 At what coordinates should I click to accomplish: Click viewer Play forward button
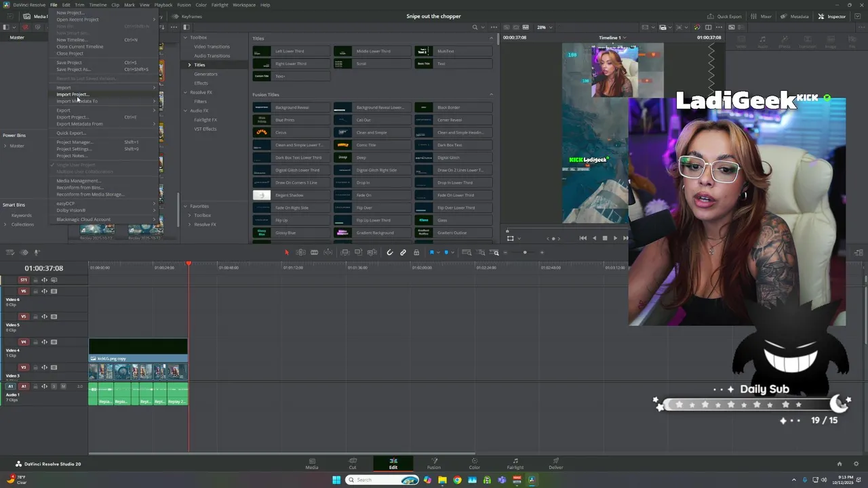615,238
